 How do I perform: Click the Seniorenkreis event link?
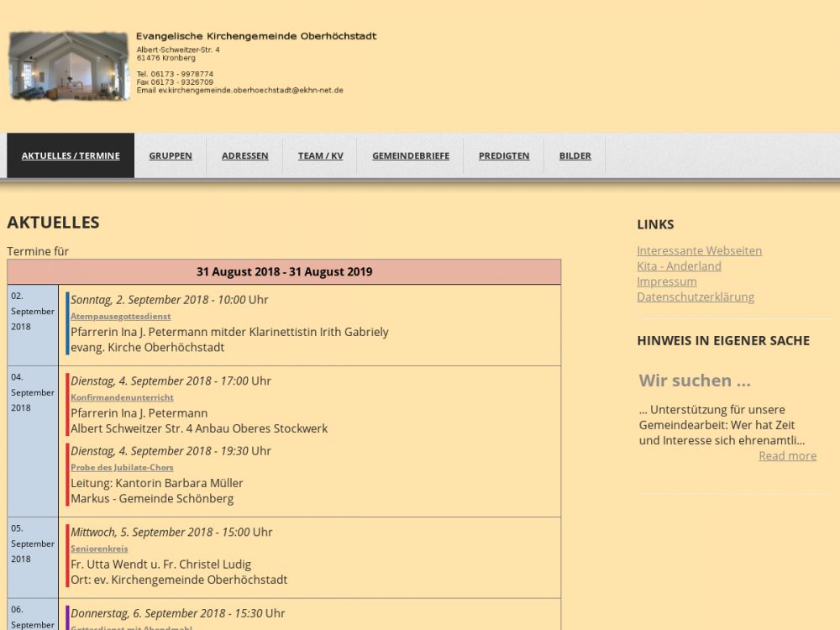tap(99, 549)
